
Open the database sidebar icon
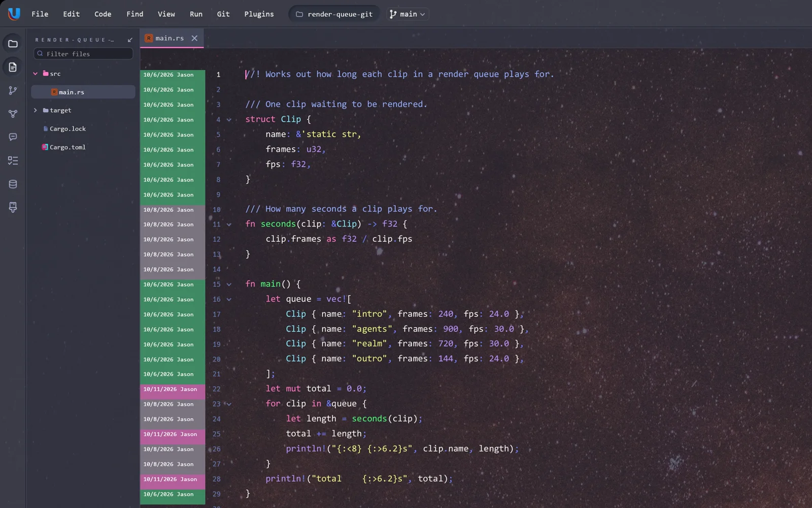click(13, 184)
